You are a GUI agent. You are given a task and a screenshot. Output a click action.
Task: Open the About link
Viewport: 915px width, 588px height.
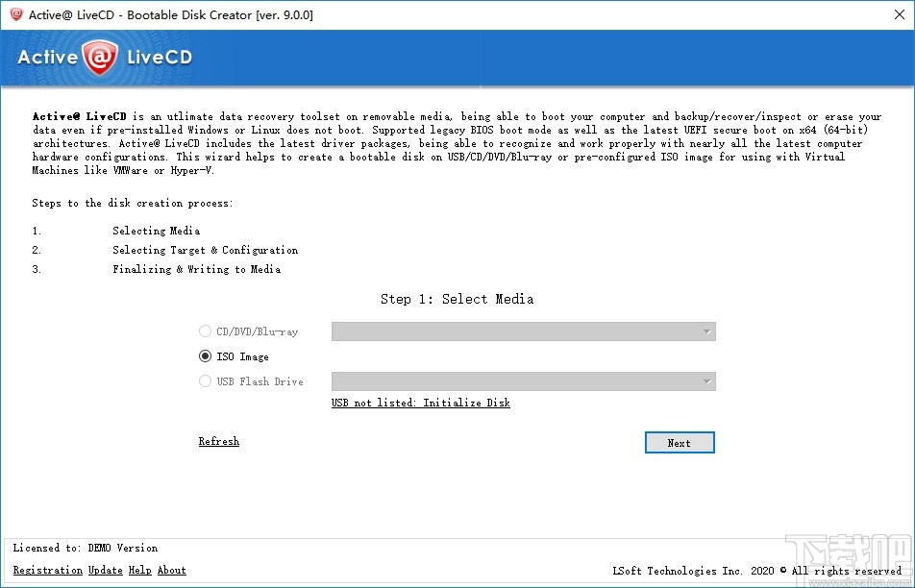coord(171,570)
